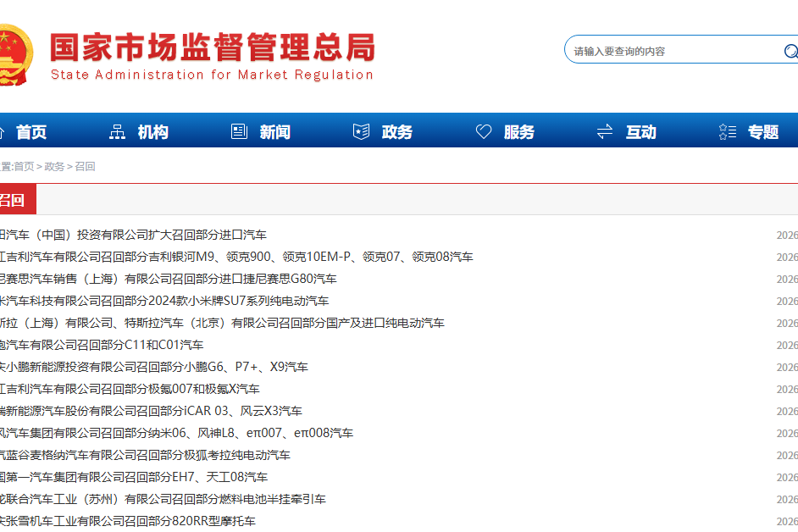Click the 召回 breadcrumb link
The image size is (798, 532).
click(x=85, y=167)
